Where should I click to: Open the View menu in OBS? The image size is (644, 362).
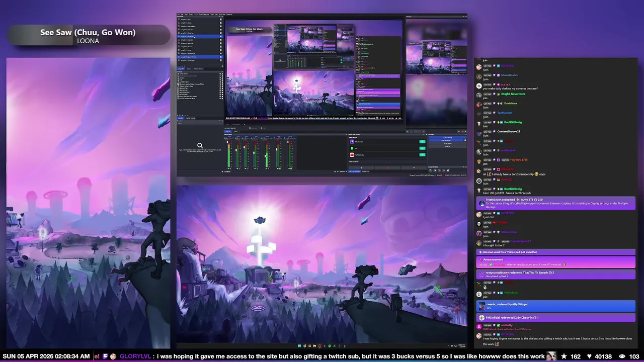186,15
